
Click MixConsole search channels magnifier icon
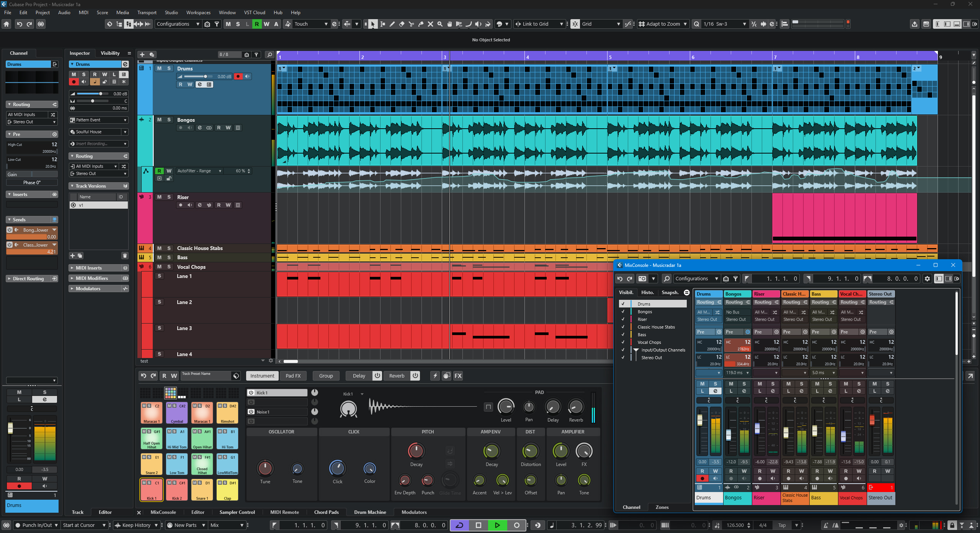[x=666, y=279]
